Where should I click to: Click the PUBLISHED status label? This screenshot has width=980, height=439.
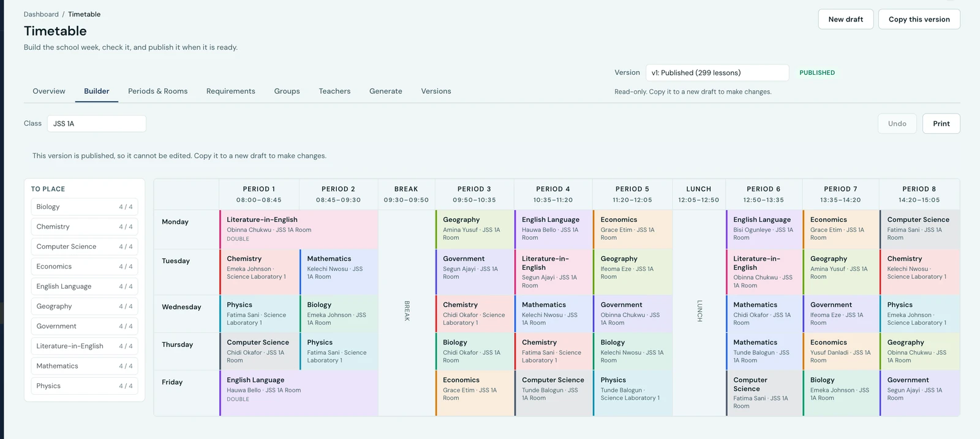[817, 72]
